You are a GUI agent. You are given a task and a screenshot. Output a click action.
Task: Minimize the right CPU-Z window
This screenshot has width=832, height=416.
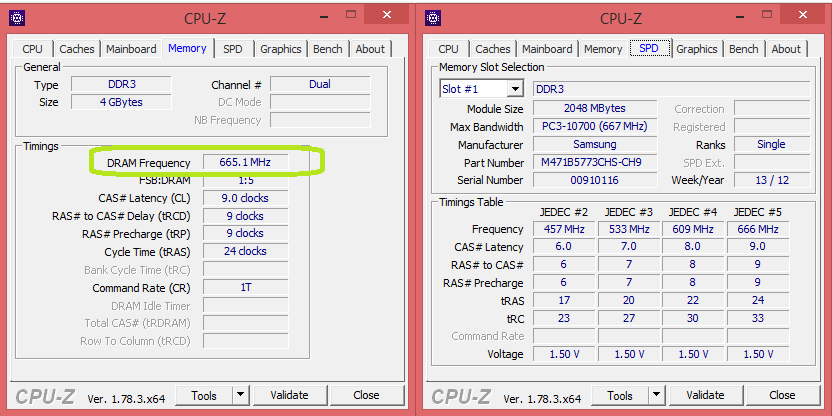739,15
